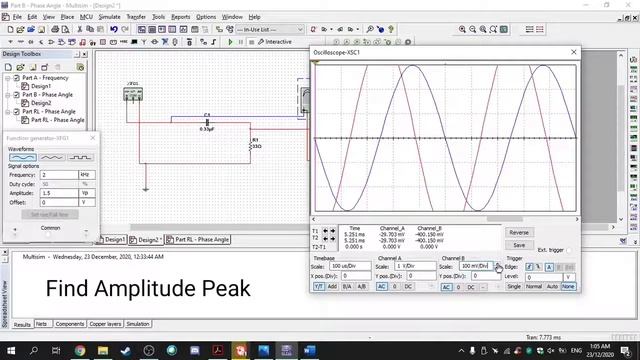The width and height of the screenshot is (640, 360).
Task: Open the Simulate menu
Action: (x=109, y=17)
